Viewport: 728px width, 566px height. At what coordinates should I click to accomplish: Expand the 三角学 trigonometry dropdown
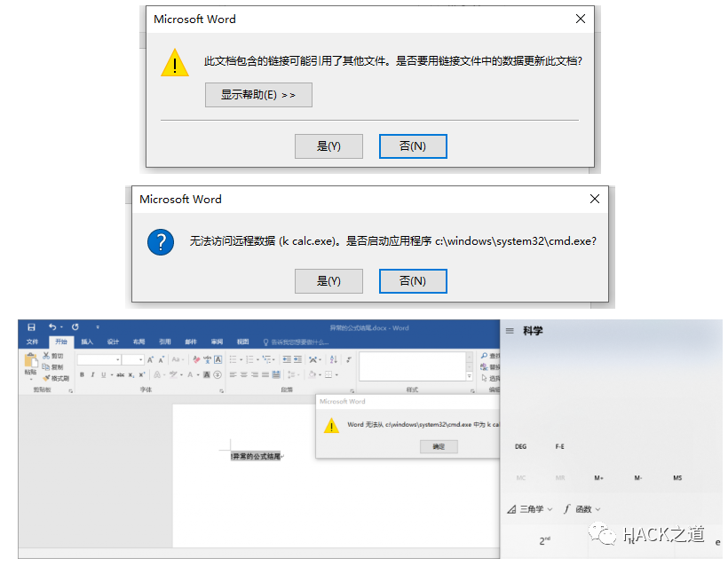[530, 509]
